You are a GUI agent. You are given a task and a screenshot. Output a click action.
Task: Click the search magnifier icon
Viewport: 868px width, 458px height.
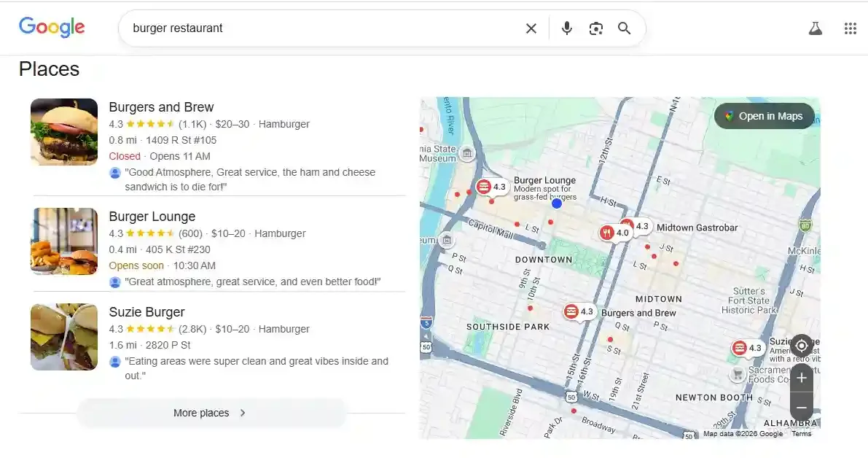(624, 28)
